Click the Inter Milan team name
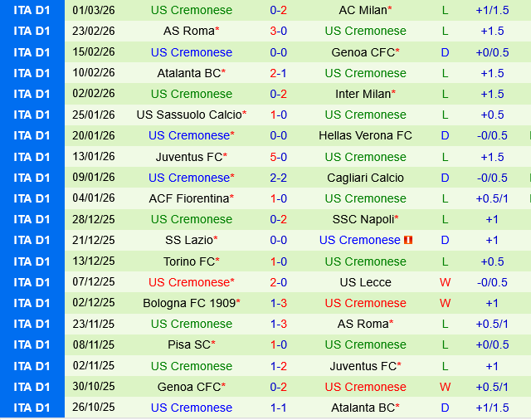The width and height of the screenshot is (531, 420). pos(363,94)
